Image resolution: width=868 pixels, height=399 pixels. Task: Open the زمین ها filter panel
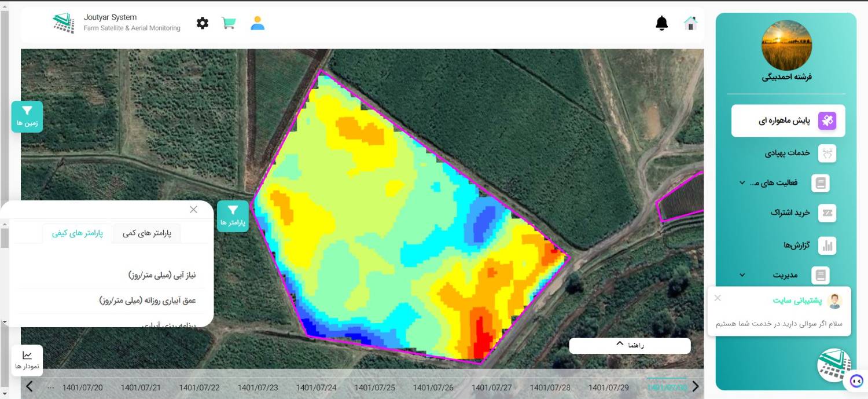click(x=27, y=116)
